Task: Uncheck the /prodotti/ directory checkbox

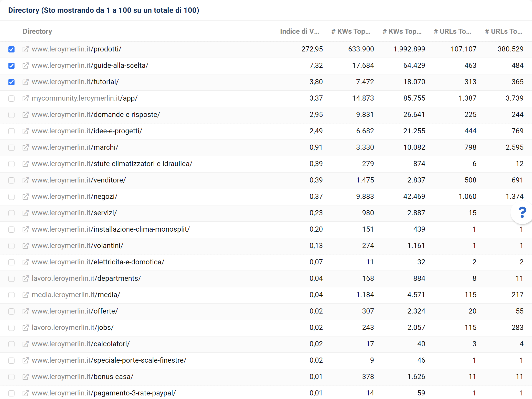Action: [11, 49]
